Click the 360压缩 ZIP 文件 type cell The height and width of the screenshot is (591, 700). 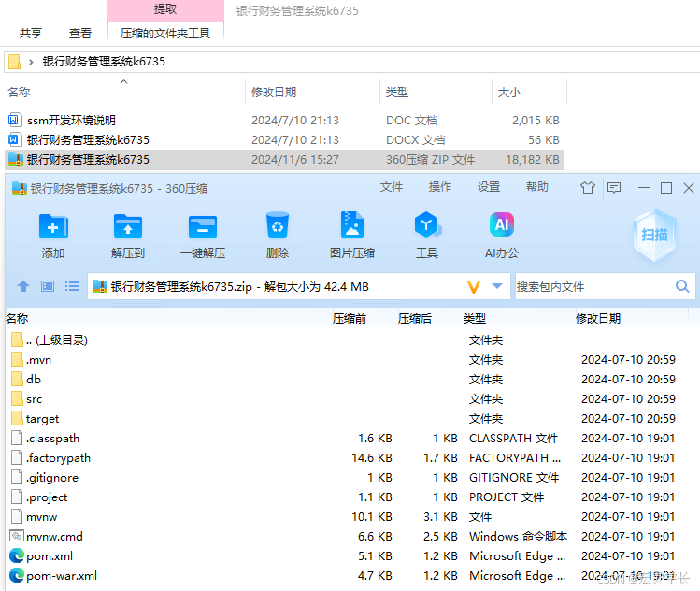pyautogui.click(x=430, y=160)
